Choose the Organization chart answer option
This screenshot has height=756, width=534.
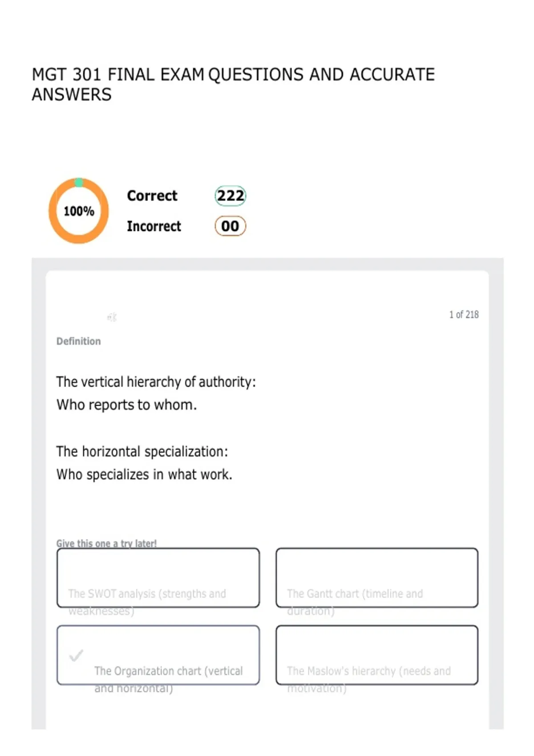pyautogui.click(x=158, y=655)
